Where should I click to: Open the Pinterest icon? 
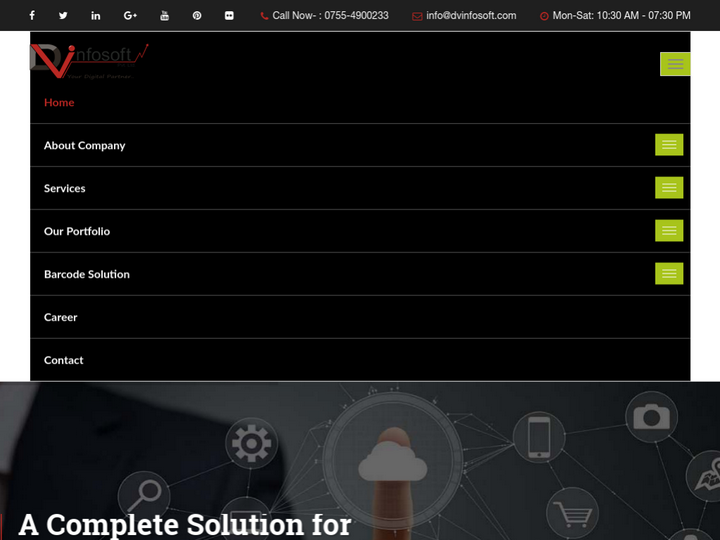197,16
